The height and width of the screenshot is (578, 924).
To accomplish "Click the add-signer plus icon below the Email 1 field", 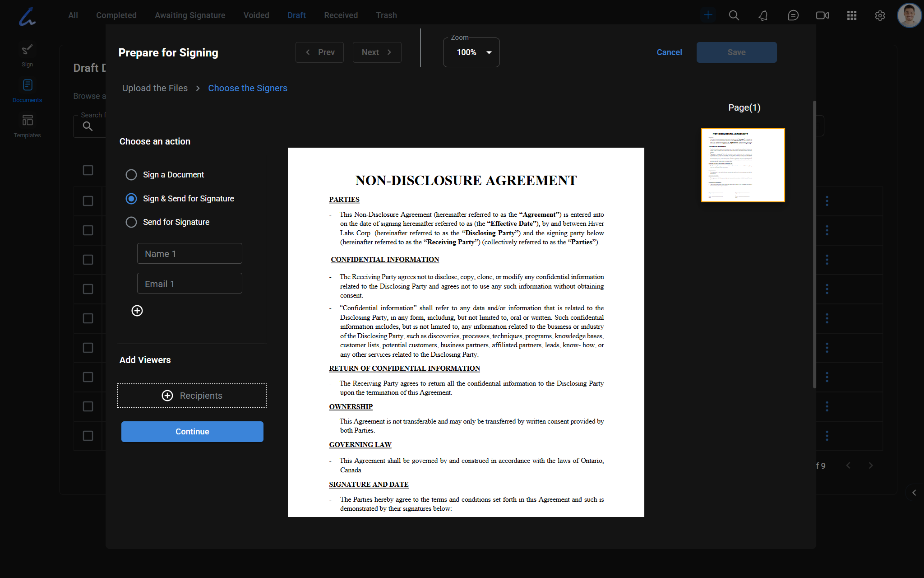I will point(137,311).
